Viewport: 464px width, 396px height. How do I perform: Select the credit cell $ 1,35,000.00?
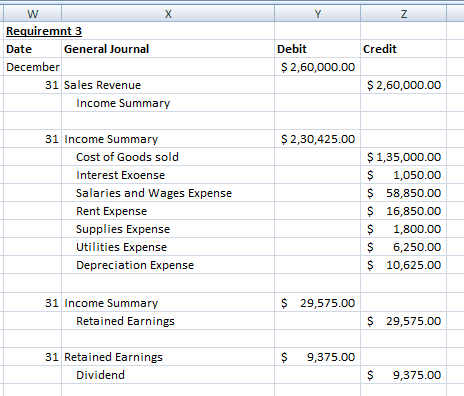[x=404, y=157]
